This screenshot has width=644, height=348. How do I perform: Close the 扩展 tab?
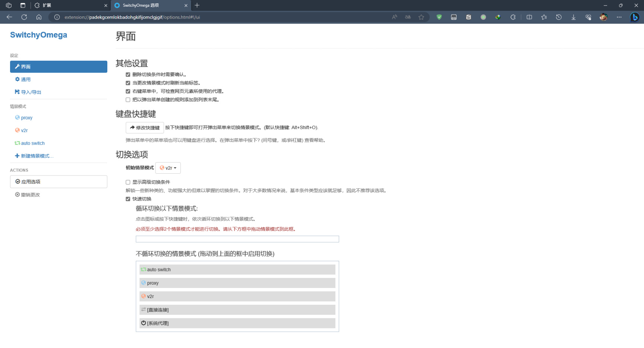click(x=106, y=6)
